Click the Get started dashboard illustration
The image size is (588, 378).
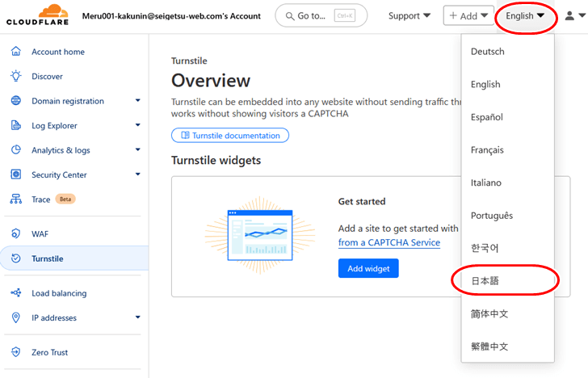[x=260, y=235]
